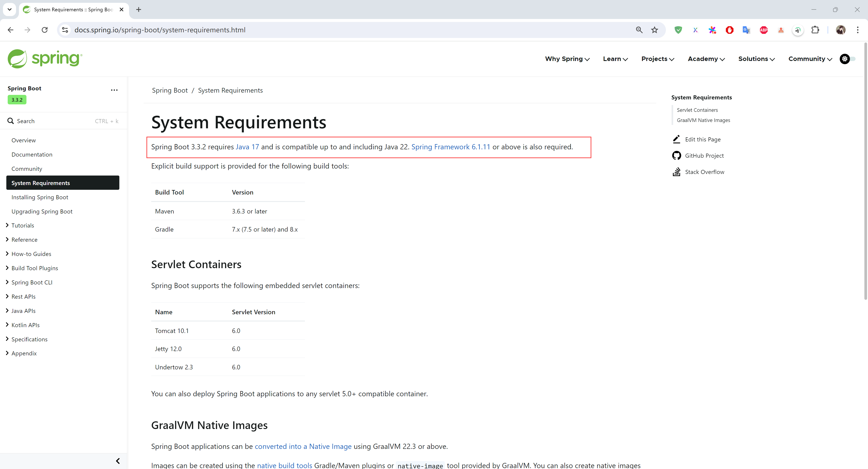The height and width of the screenshot is (469, 868).
Task: Open the Spring Framework 6.1.11 link
Action: (451, 147)
